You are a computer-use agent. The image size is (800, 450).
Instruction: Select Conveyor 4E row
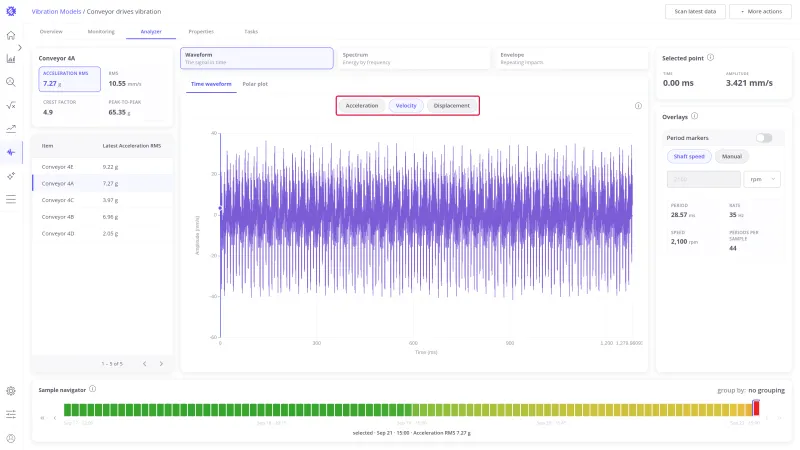103,167
